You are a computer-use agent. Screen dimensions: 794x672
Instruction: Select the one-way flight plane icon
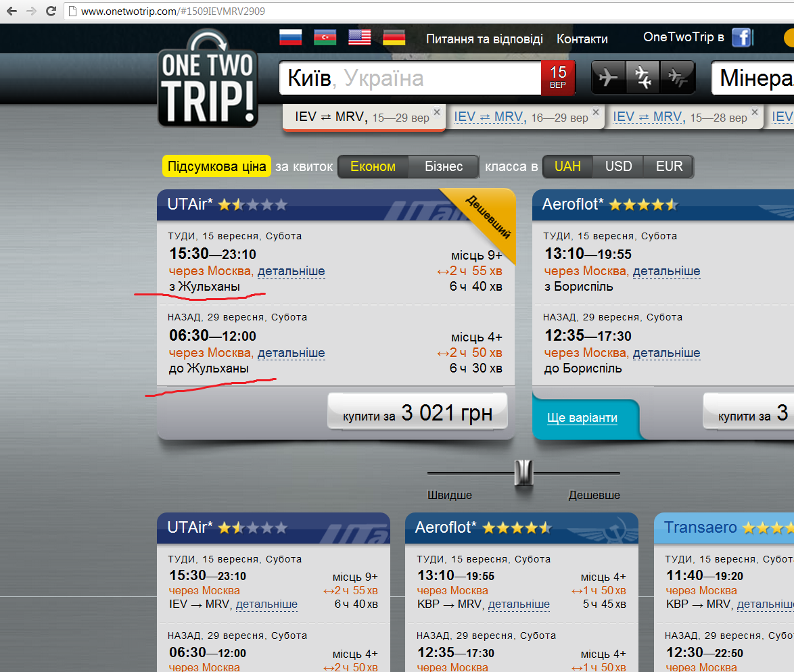(x=607, y=78)
